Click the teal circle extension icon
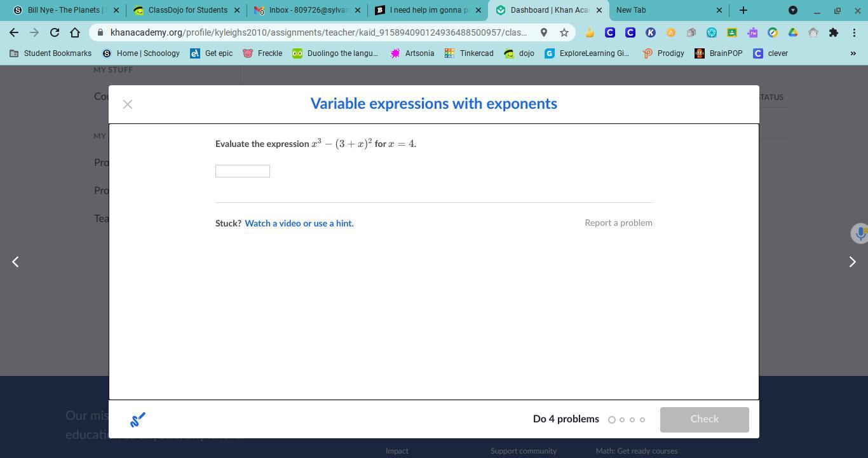Image resolution: width=868 pixels, height=458 pixels. pyautogui.click(x=712, y=32)
